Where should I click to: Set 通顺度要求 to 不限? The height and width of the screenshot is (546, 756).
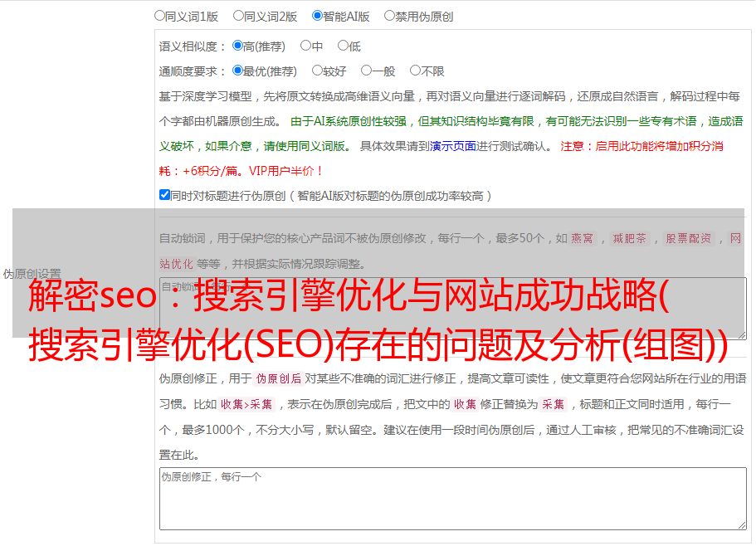(x=415, y=71)
